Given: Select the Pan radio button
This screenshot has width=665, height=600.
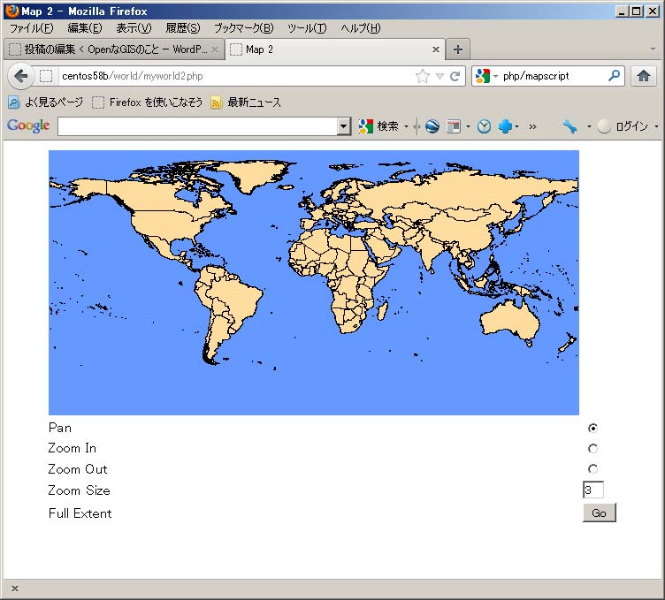Looking at the screenshot, I should pos(593,428).
